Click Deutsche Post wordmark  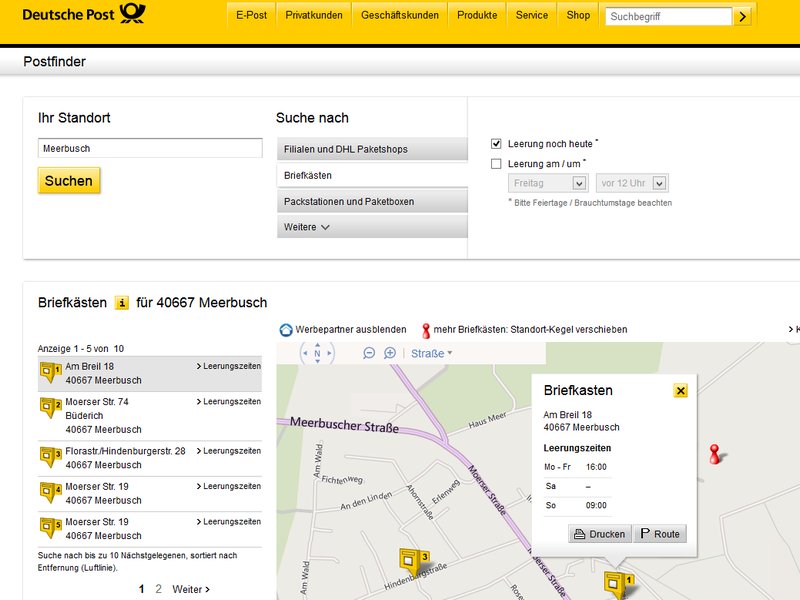click(x=68, y=15)
